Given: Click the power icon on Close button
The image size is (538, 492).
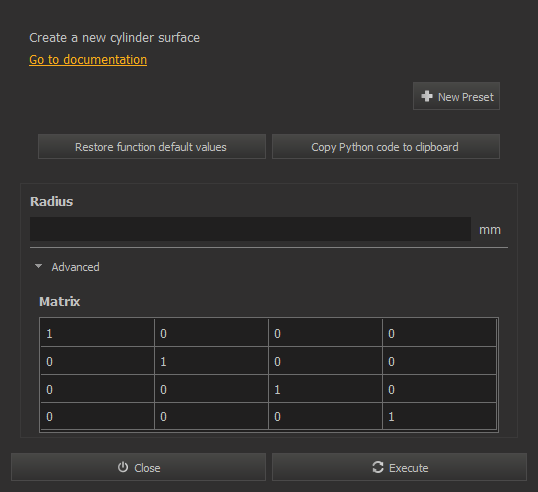Looking at the screenshot, I should click(x=123, y=467).
